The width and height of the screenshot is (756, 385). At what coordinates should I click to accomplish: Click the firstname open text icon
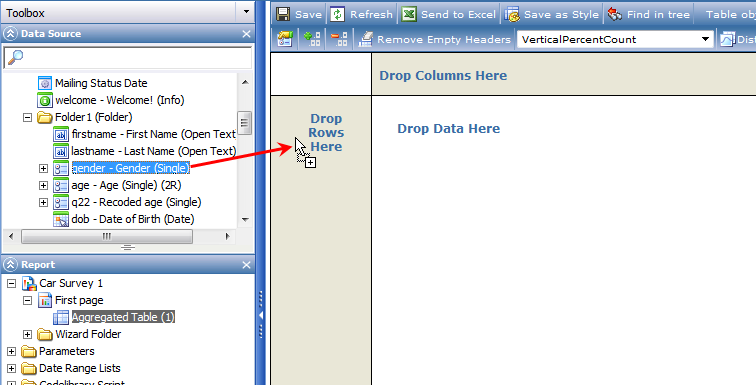(61, 134)
